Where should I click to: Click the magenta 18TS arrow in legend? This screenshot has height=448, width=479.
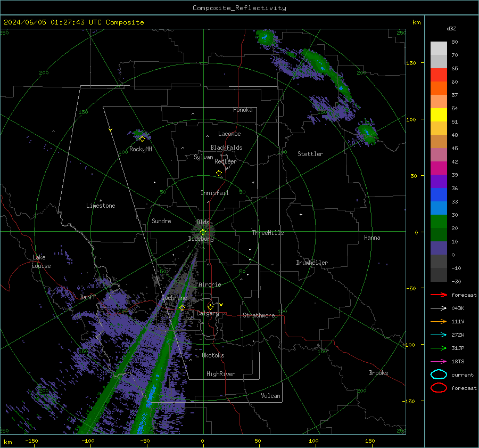click(439, 362)
